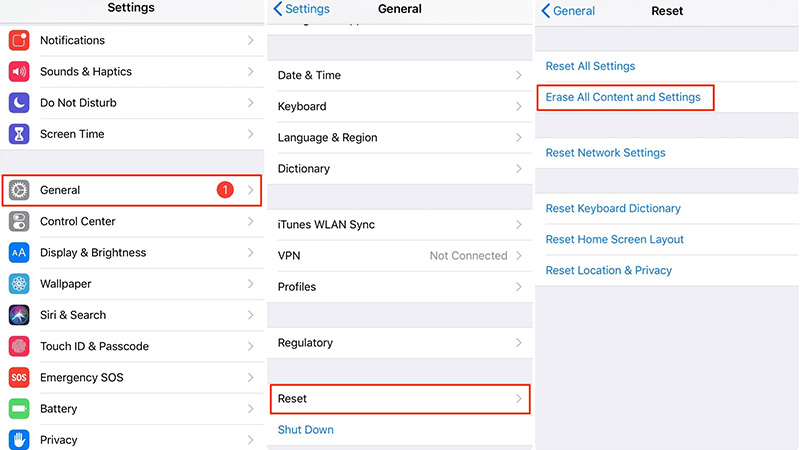Tap the Screen Time hourglass icon
Viewport: 800px width, 450px height.
[x=19, y=134]
